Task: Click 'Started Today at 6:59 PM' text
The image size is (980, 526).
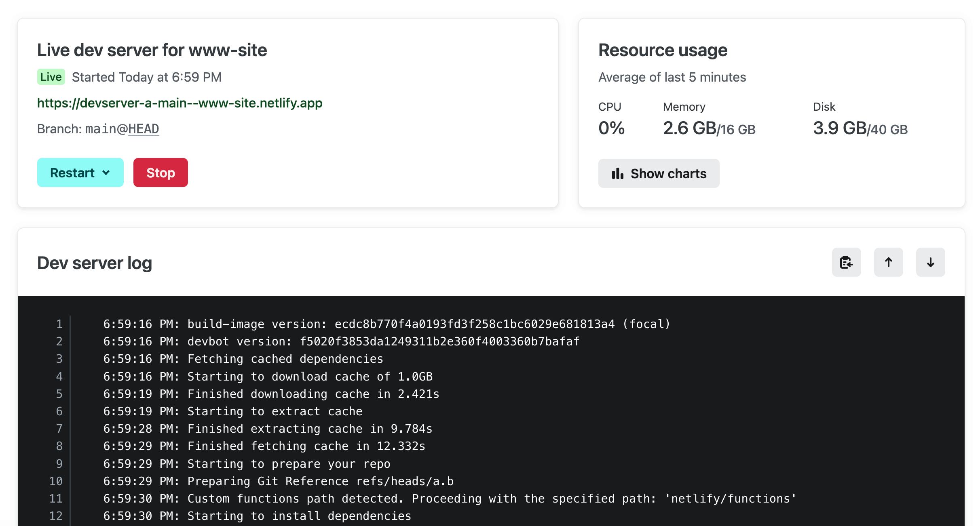Action: [x=147, y=77]
